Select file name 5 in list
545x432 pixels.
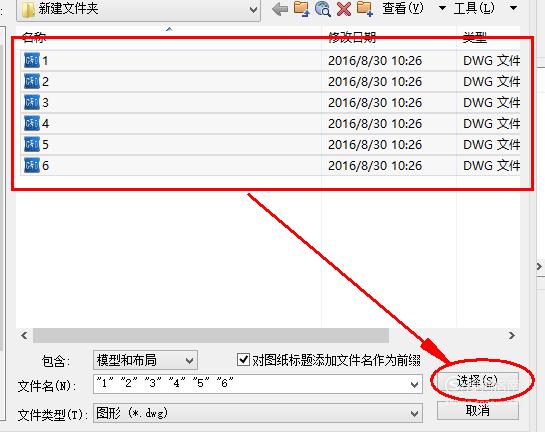coord(46,145)
